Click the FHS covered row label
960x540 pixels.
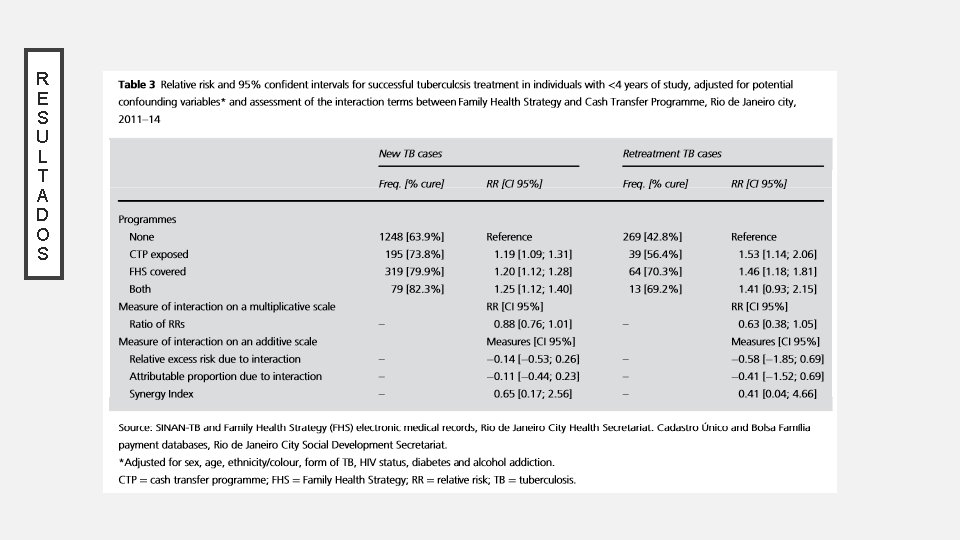157,272
